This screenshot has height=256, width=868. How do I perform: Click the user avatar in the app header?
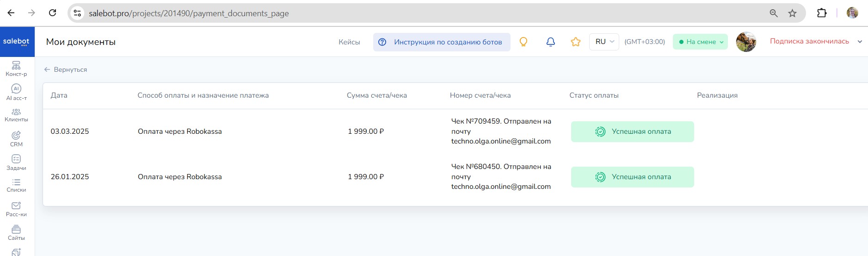click(746, 42)
